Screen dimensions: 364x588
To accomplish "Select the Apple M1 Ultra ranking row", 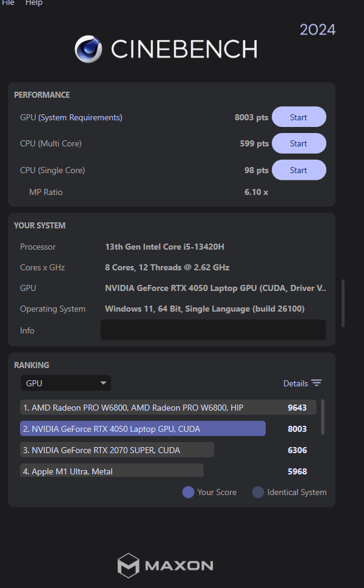I will pos(112,470).
